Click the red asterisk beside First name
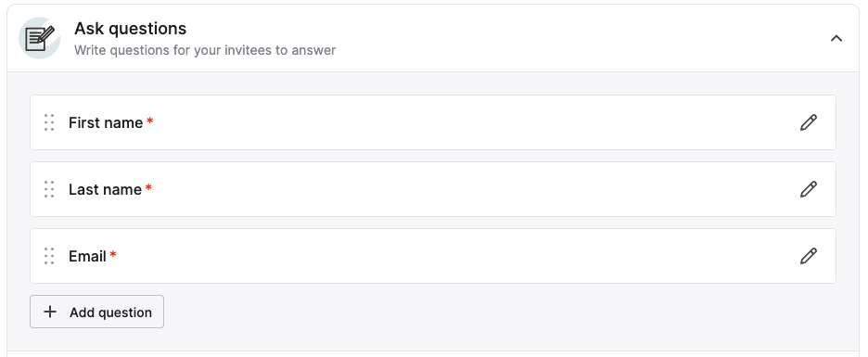Screen dimensions: 868x357 click(x=150, y=121)
